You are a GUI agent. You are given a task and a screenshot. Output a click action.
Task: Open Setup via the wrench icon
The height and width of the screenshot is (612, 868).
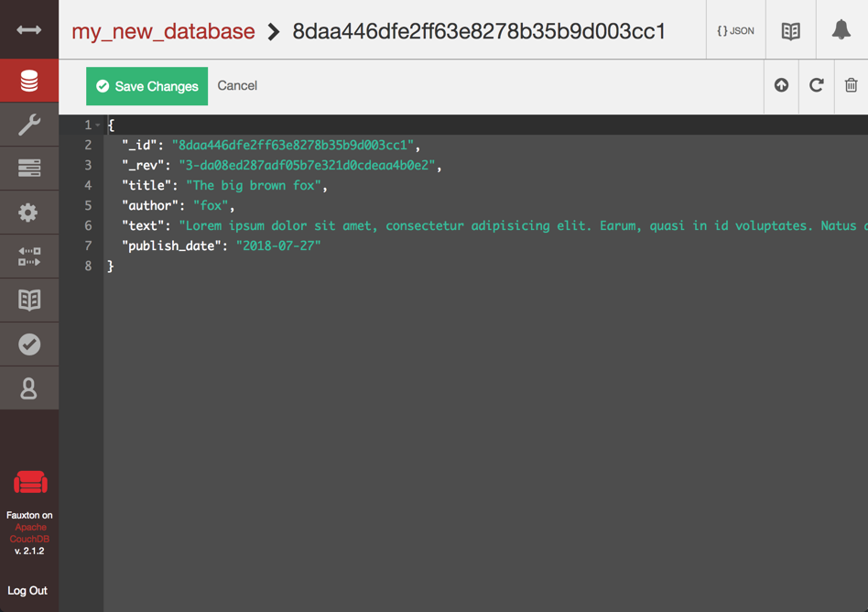tap(29, 125)
